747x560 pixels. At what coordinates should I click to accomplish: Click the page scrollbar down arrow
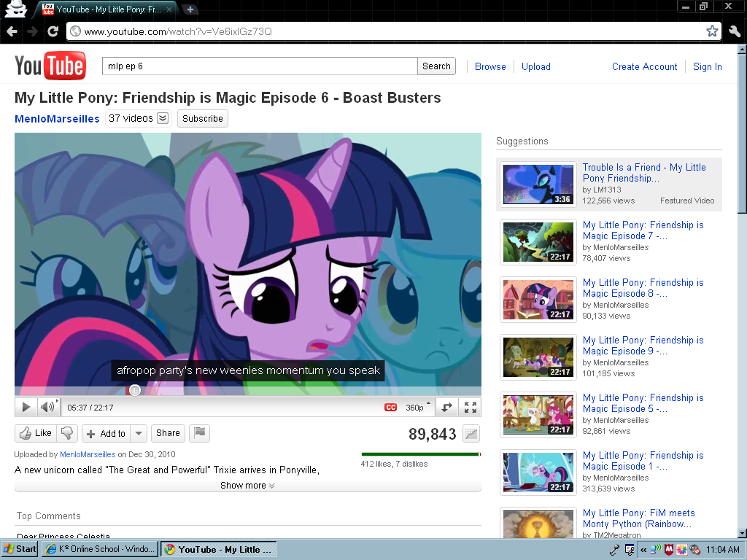tap(742, 533)
